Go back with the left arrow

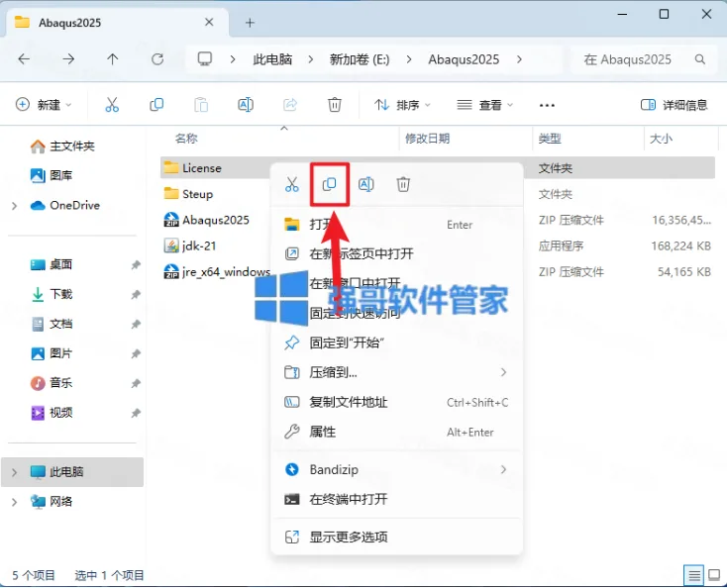24,59
